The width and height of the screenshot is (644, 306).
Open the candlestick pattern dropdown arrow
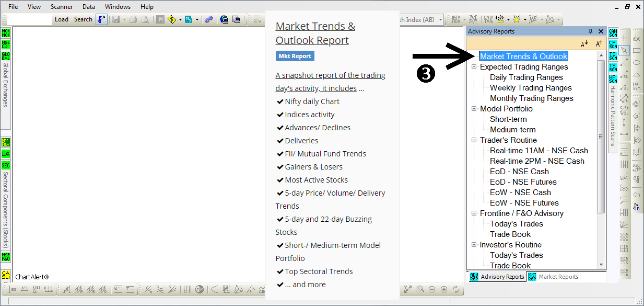(508, 19)
